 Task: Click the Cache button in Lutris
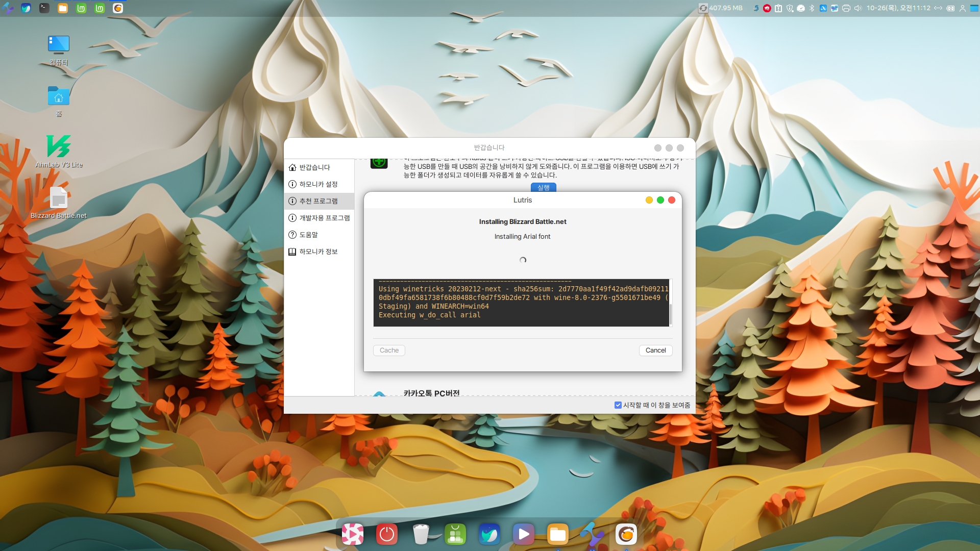[x=389, y=350]
